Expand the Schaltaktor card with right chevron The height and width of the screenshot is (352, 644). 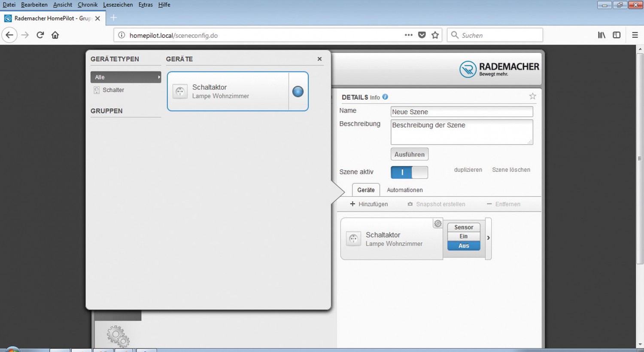[x=488, y=238]
